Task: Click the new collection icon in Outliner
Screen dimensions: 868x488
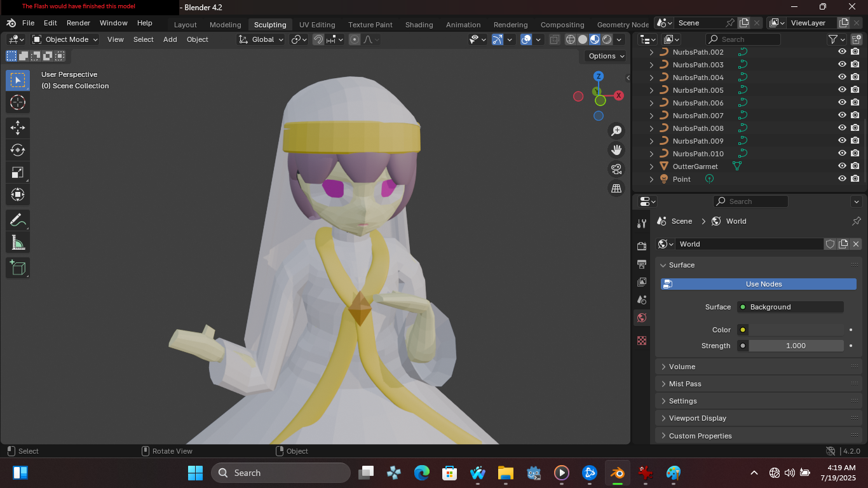Action: (x=856, y=39)
